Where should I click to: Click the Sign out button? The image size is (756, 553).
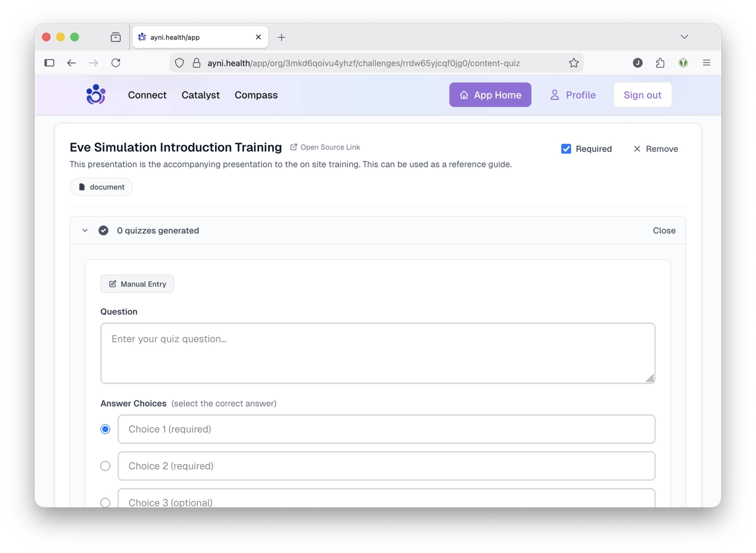642,94
